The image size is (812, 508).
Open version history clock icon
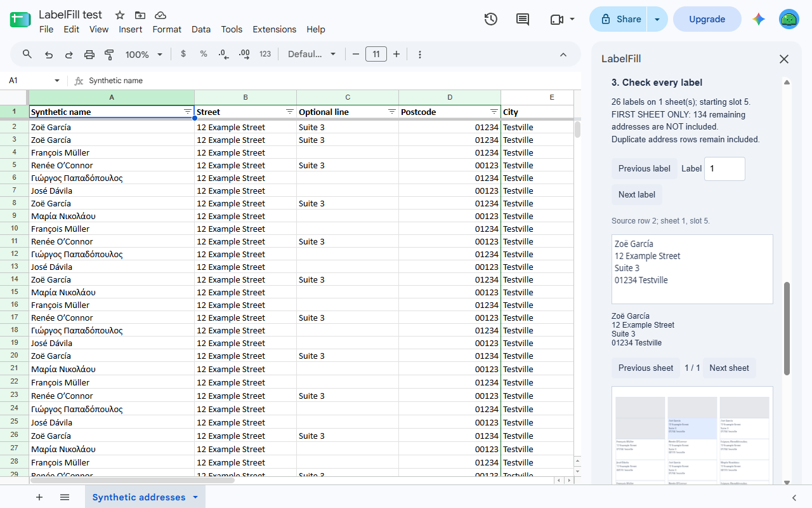(490, 19)
